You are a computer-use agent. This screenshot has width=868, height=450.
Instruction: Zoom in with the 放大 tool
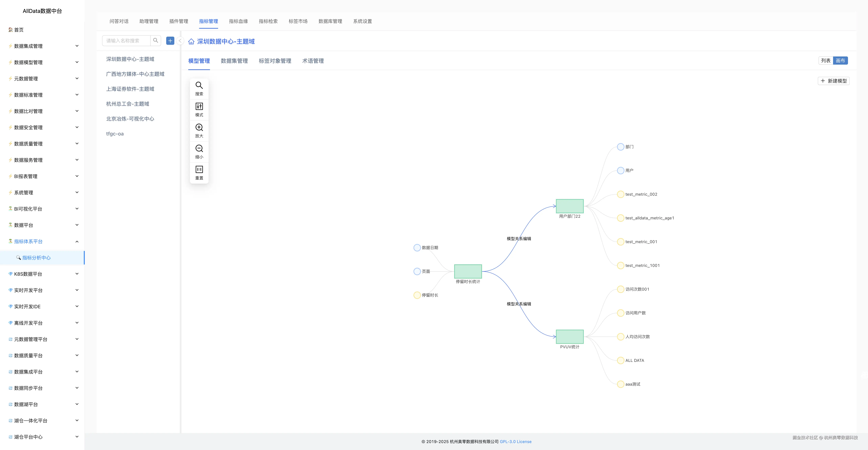pos(199,128)
